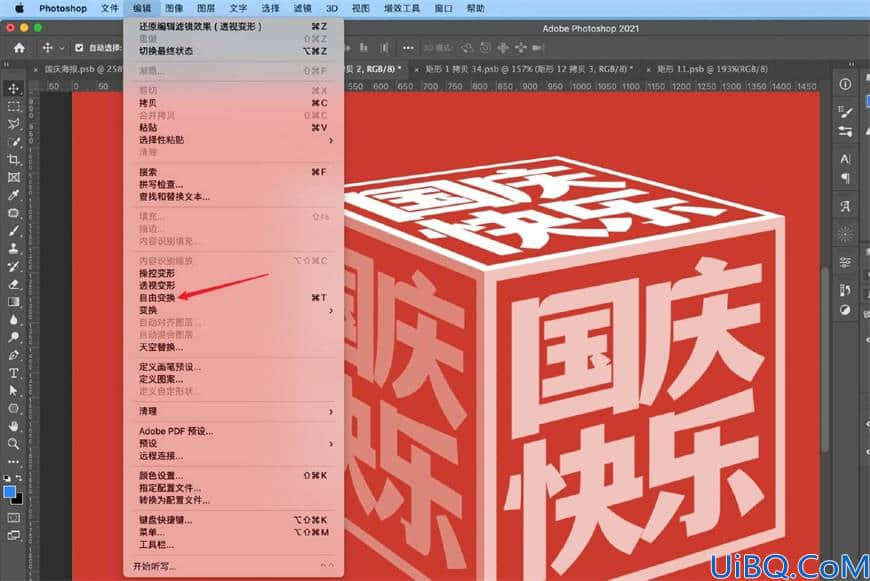Select the Crop tool
This screenshot has height=581, width=870.
[x=13, y=160]
